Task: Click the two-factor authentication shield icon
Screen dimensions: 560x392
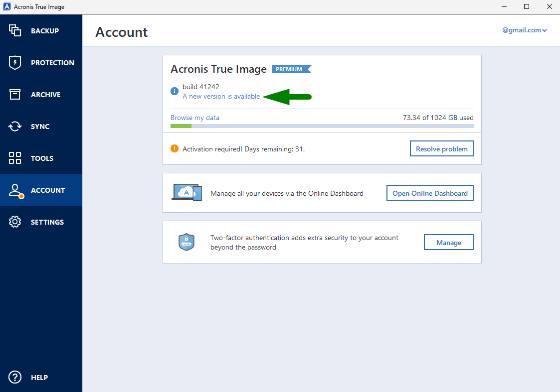Action: coord(187,242)
